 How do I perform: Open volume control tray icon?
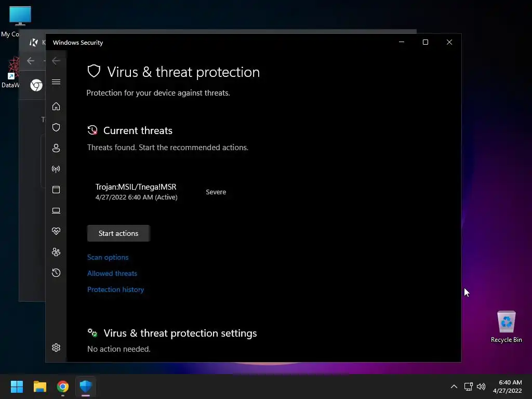[x=481, y=387]
